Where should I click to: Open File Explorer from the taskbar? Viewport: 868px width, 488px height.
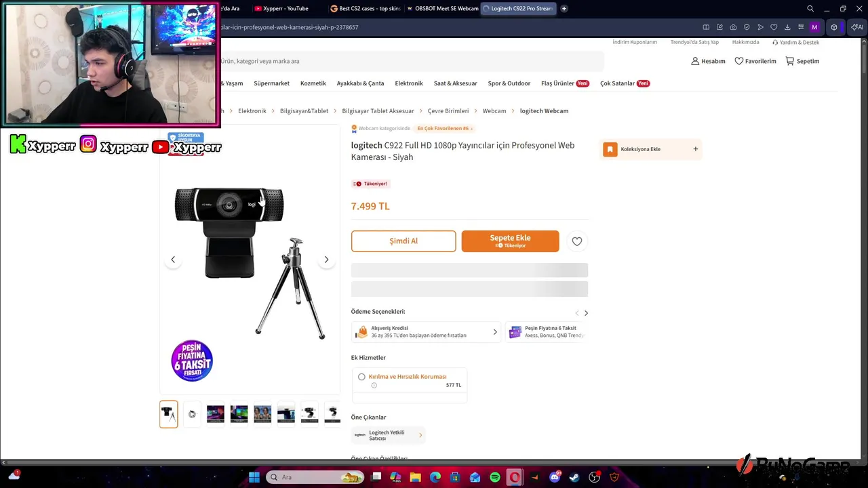point(415,477)
